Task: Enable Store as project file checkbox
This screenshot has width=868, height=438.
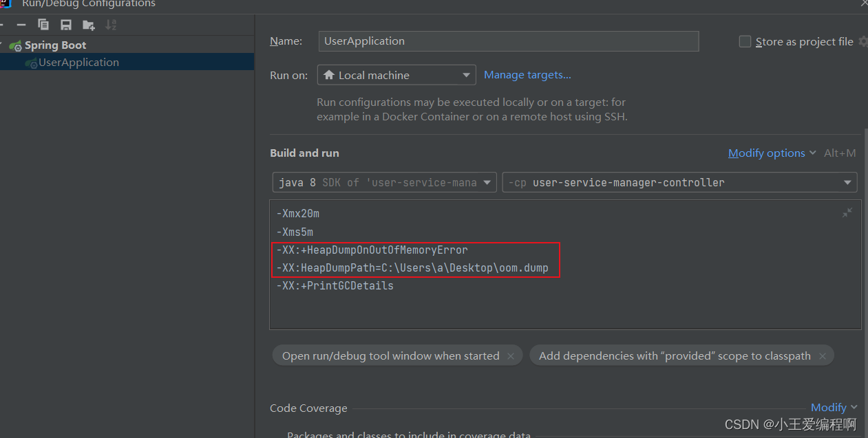Action: point(745,41)
